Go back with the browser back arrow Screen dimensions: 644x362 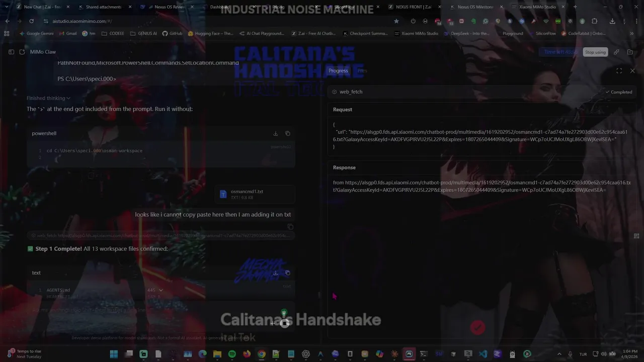7,21
